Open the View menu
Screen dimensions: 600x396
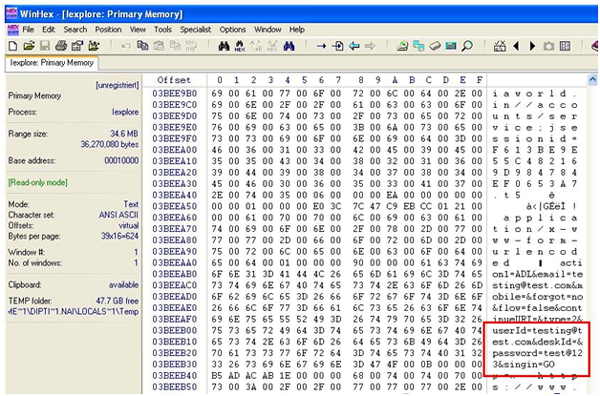[x=138, y=29]
